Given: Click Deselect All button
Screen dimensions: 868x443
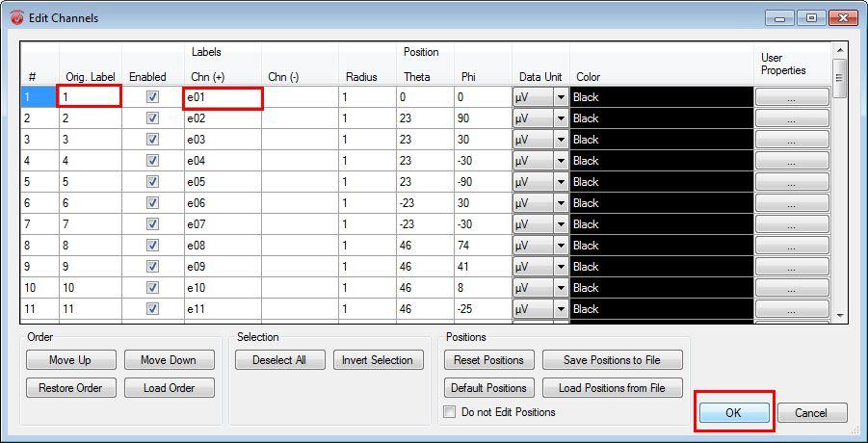Looking at the screenshot, I should 279,360.
